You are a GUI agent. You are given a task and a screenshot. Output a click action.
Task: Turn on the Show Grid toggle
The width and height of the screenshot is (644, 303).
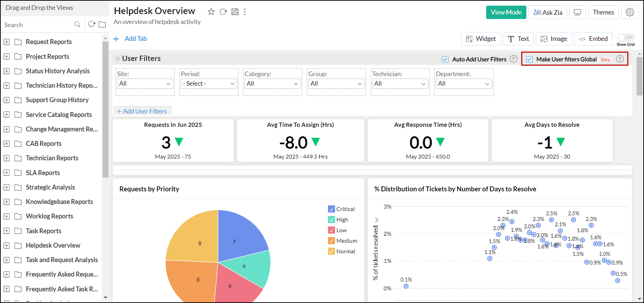pos(626,38)
